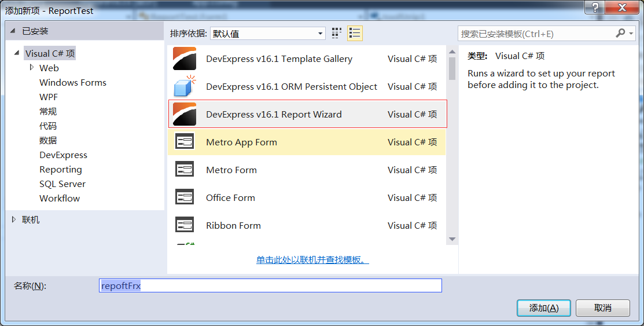Viewport: 644px width, 326px height.
Task: Expand the Web tree node
Action: [32, 67]
